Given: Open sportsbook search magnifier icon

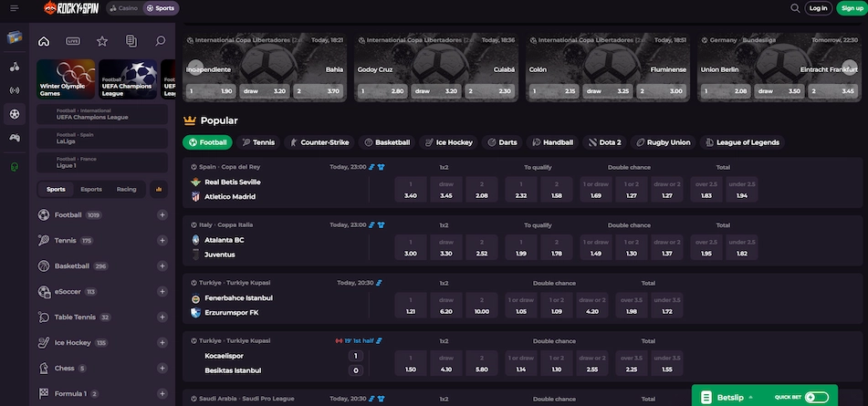Looking at the screenshot, I should pyautogui.click(x=161, y=41).
